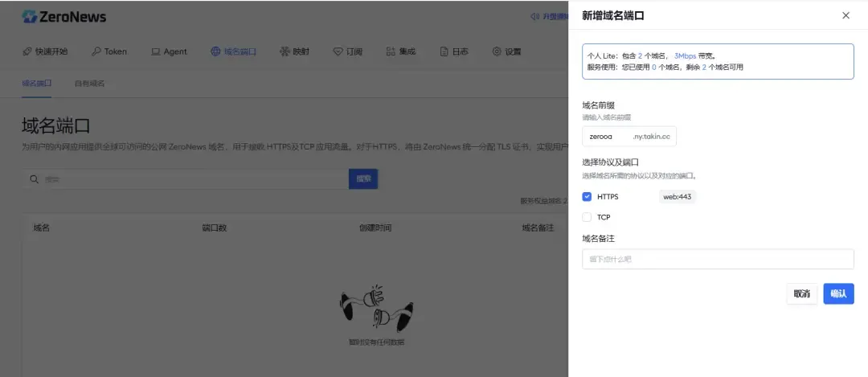Click the 3Mbps bandwidth text
This screenshot has height=377, width=868.
(x=686, y=56)
